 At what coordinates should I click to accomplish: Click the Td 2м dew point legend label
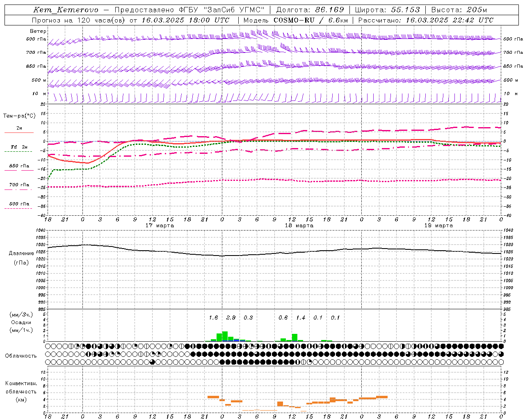19,147
